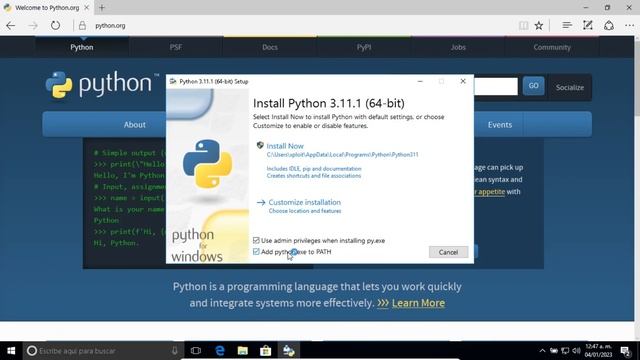Open the Windows Start menu
Image resolution: width=640 pixels, height=360 pixels.
point(11,351)
